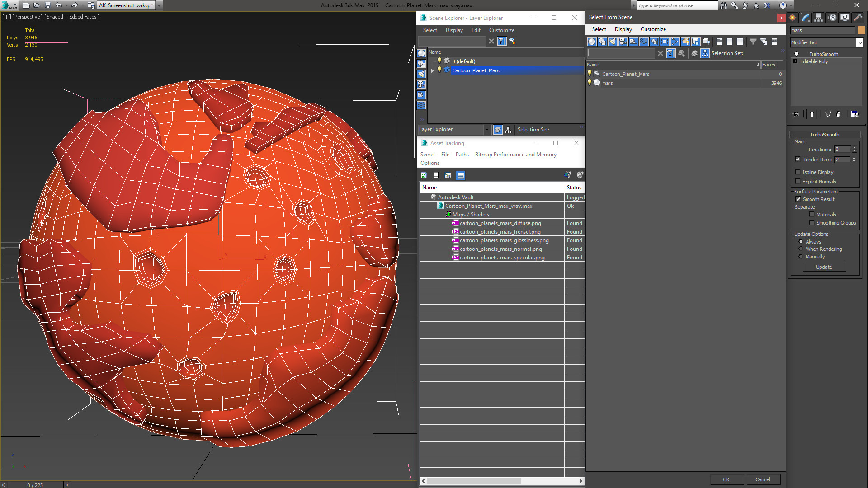868x488 pixels.
Task: Click Select None icon in Select From Scene
Action: pos(730,42)
